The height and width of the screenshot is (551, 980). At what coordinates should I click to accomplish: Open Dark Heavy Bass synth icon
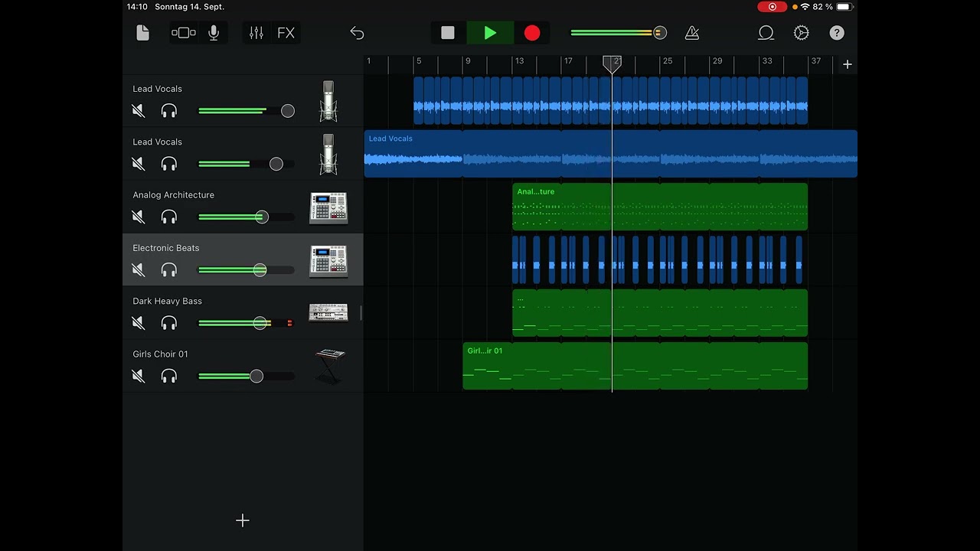[328, 312]
